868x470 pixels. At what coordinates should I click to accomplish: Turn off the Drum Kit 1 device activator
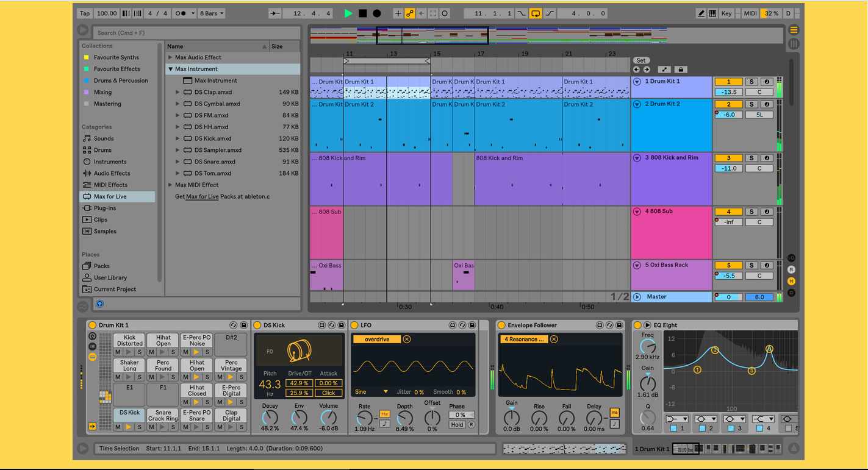pyautogui.click(x=93, y=325)
